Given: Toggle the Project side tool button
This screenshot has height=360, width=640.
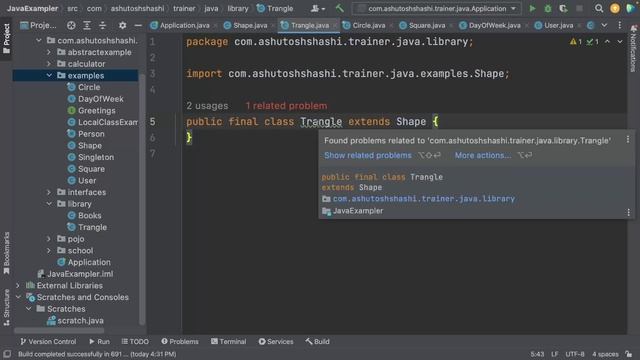Looking at the screenshot, I should [x=7, y=38].
